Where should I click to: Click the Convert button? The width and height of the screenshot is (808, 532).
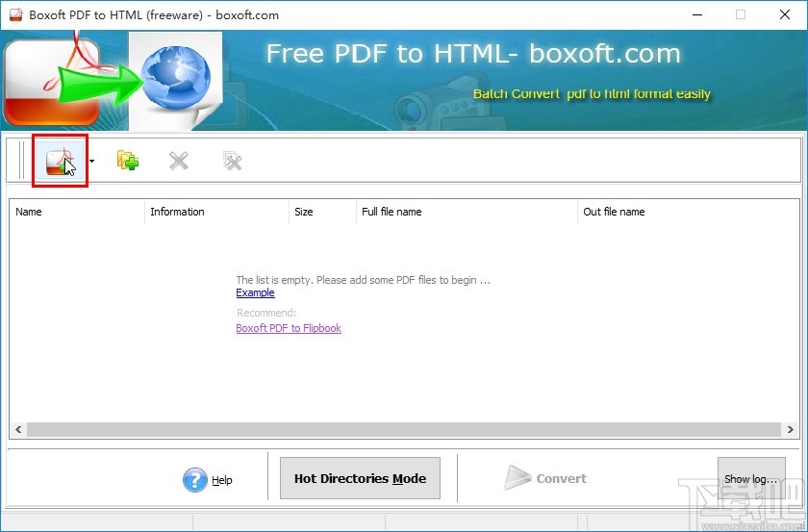tap(545, 478)
